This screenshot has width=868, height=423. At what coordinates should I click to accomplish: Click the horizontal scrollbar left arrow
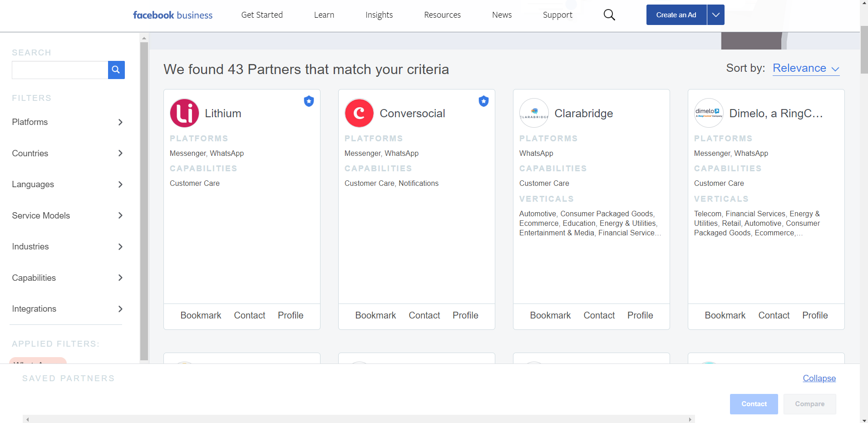click(28, 419)
